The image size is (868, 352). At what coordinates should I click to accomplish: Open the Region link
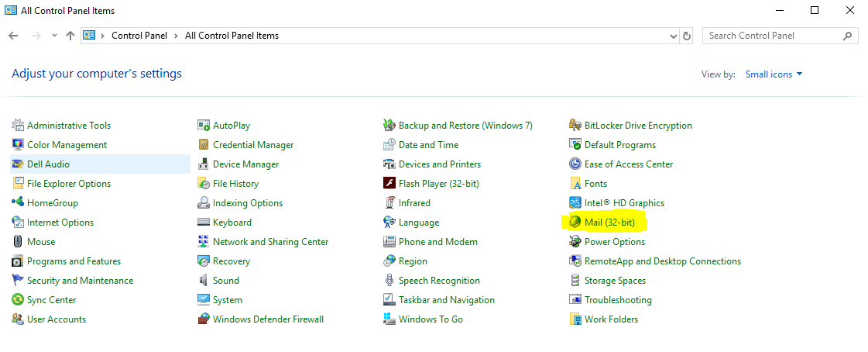413,261
